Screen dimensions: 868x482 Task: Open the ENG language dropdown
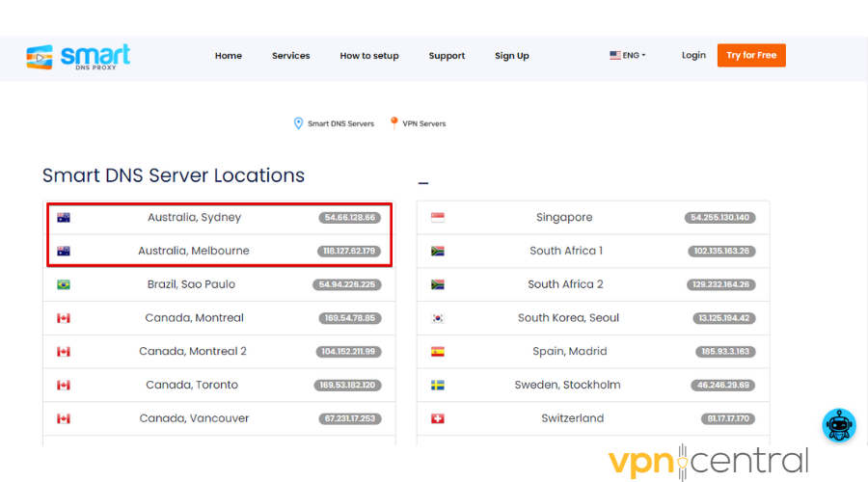click(628, 55)
